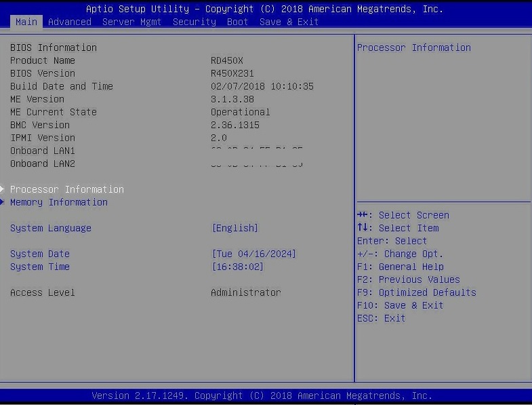Click the BMC Version value 2.36.1315
This screenshot has width=532, height=405.
tap(234, 125)
